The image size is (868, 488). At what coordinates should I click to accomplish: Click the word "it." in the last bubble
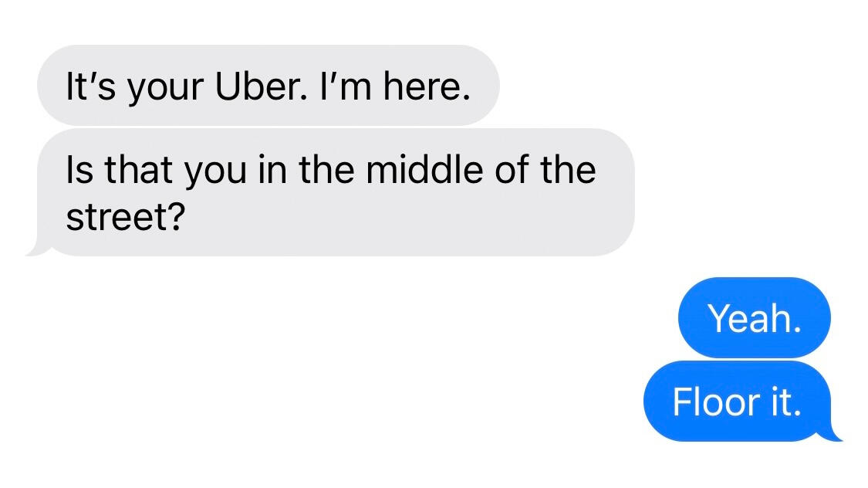(x=781, y=402)
